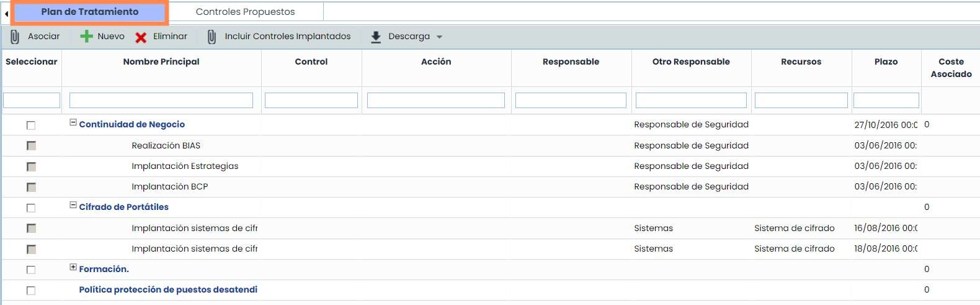Click the left scroll arrow beside tabs
The width and height of the screenshot is (980, 305).
pyautogui.click(x=6, y=13)
